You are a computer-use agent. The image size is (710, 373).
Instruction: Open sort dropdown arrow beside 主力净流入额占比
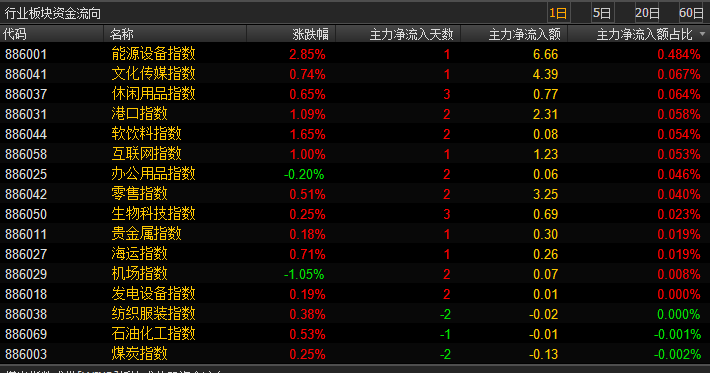click(702, 34)
